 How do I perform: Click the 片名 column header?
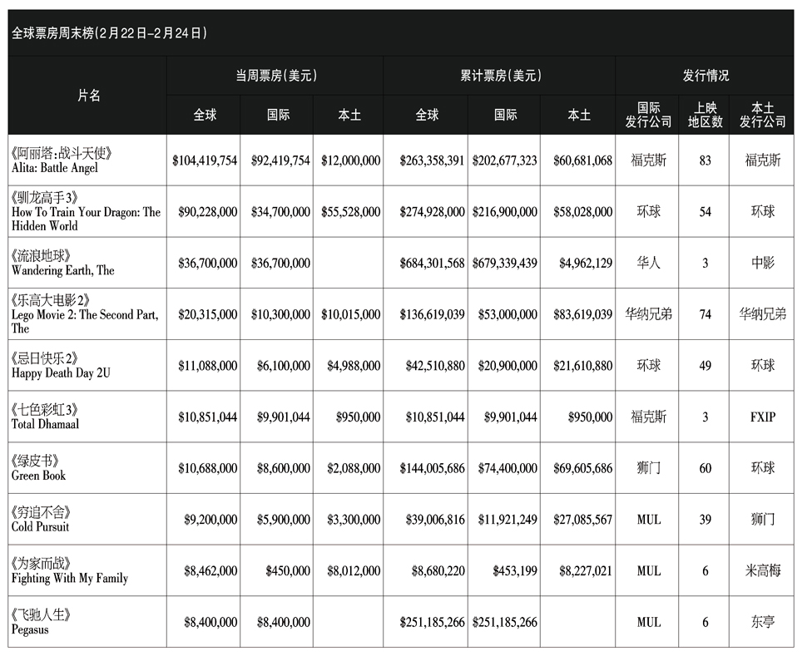tap(88, 96)
